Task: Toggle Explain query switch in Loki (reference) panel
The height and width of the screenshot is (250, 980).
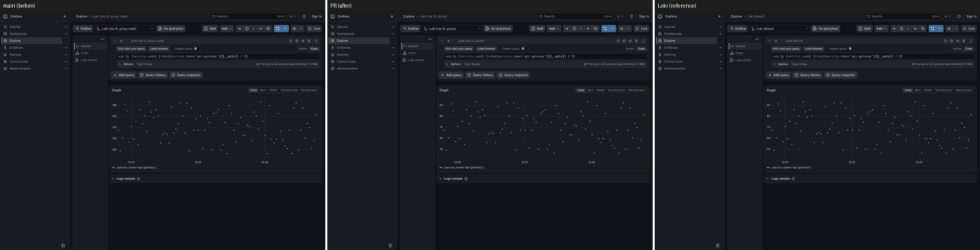Action: (851, 49)
